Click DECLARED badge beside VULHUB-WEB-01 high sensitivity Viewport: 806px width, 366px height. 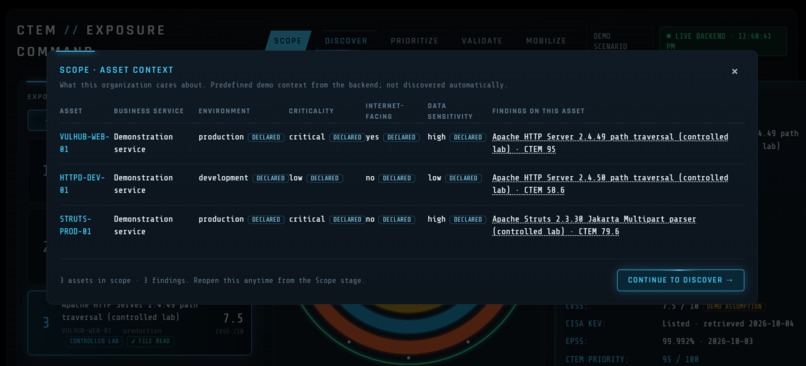tap(468, 137)
